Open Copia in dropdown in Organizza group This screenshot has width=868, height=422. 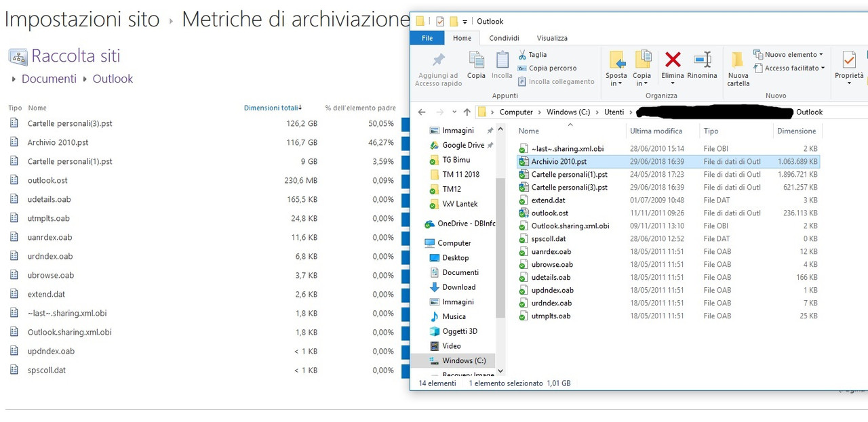642,79
